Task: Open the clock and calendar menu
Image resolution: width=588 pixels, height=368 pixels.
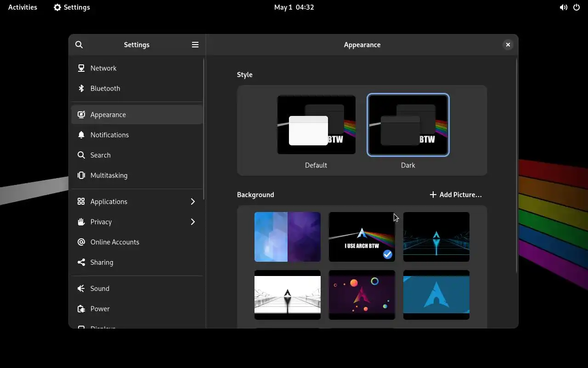Action: (x=294, y=7)
